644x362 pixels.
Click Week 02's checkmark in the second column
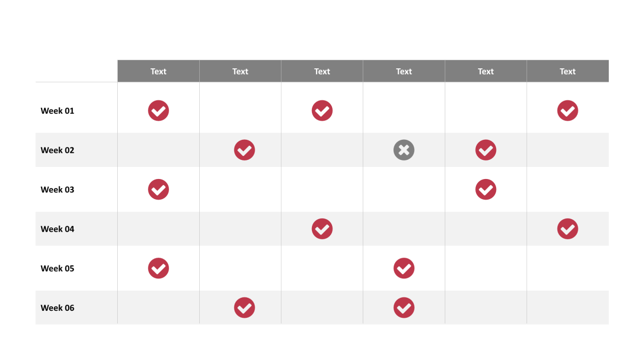click(x=245, y=150)
